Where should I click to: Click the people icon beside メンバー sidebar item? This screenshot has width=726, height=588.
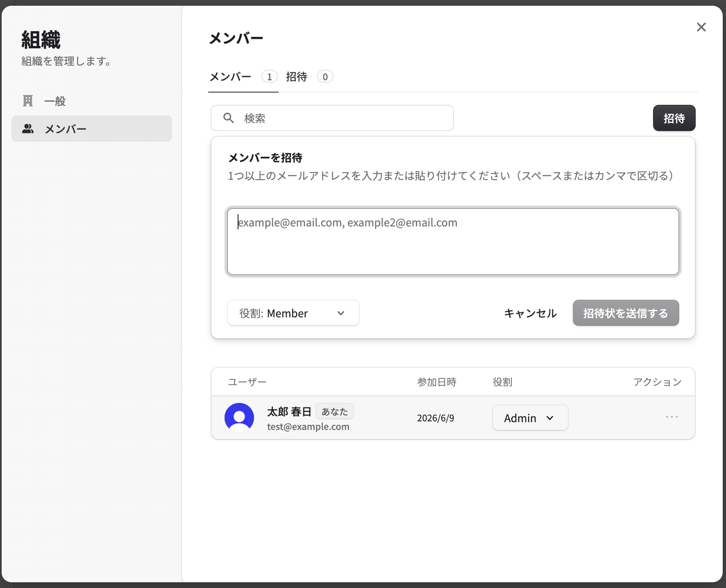pyautogui.click(x=28, y=129)
